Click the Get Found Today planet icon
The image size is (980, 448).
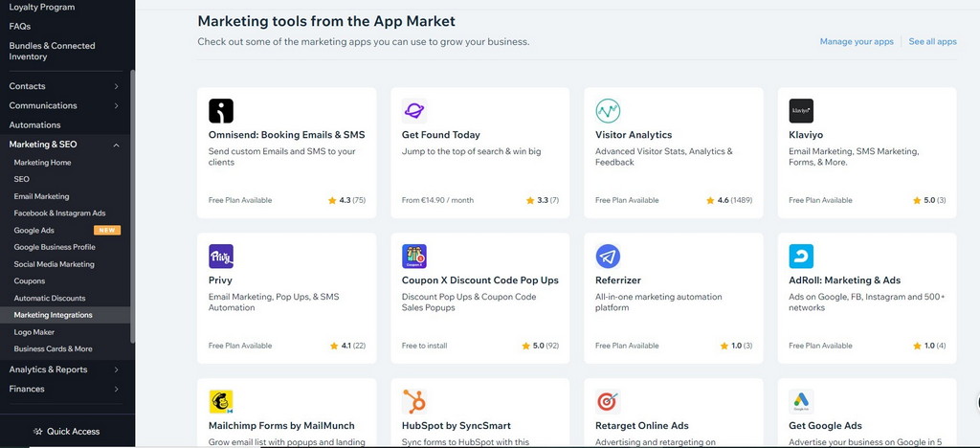coord(413,111)
